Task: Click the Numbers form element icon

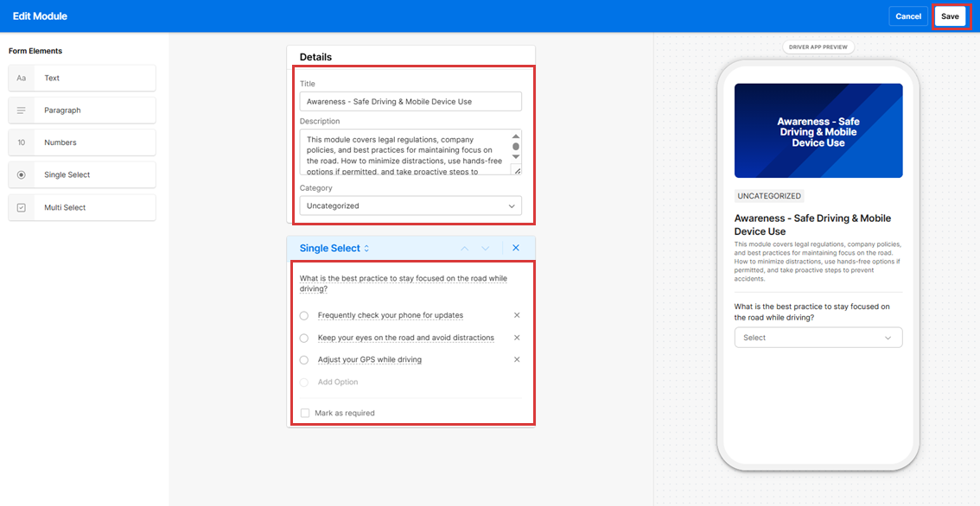Action: 22,142
